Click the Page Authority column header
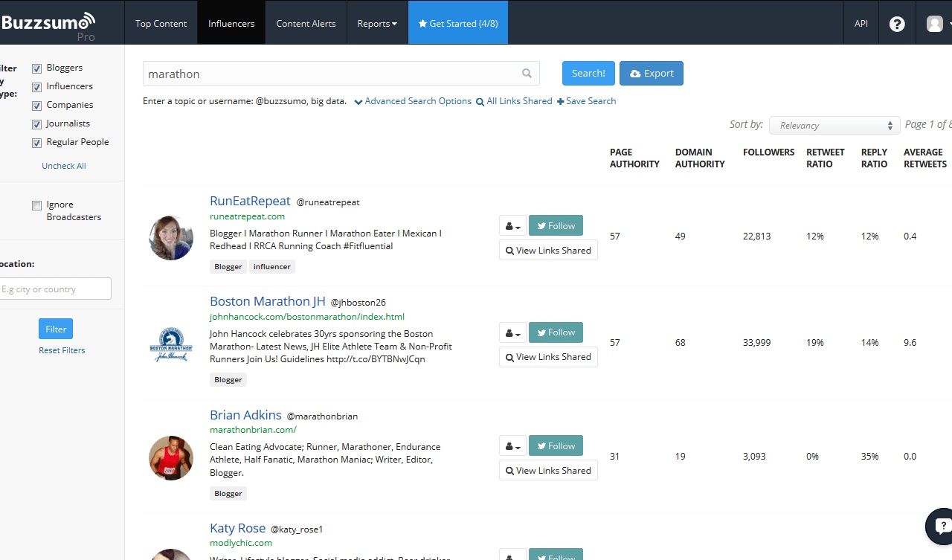Image resolution: width=952 pixels, height=560 pixels. click(x=634, y=158)
